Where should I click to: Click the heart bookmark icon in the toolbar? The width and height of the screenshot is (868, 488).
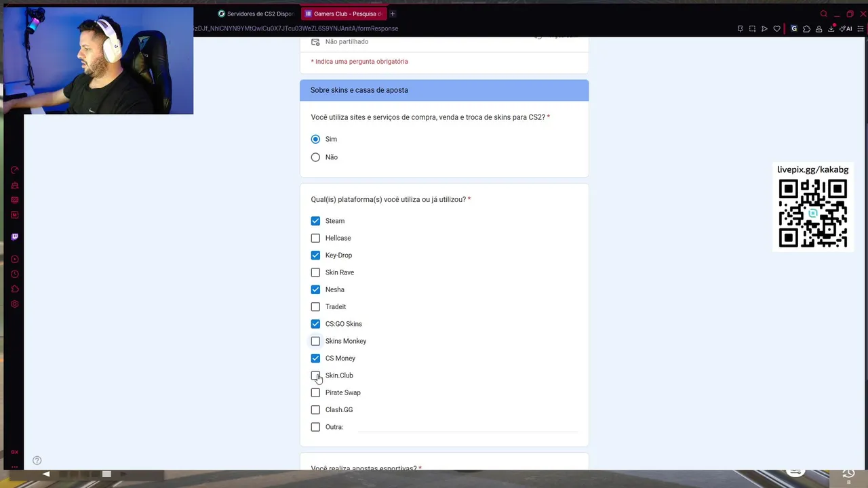777,28
